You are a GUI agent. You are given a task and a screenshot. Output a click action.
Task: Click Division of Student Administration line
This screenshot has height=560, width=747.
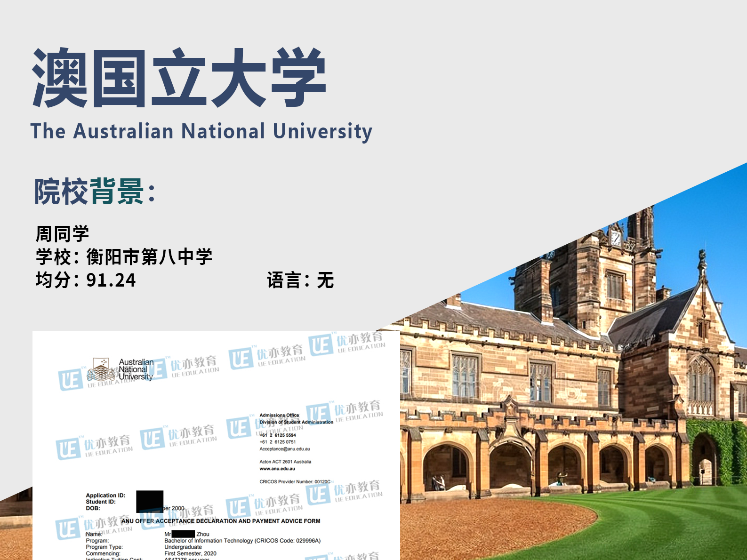click(296, 422)
